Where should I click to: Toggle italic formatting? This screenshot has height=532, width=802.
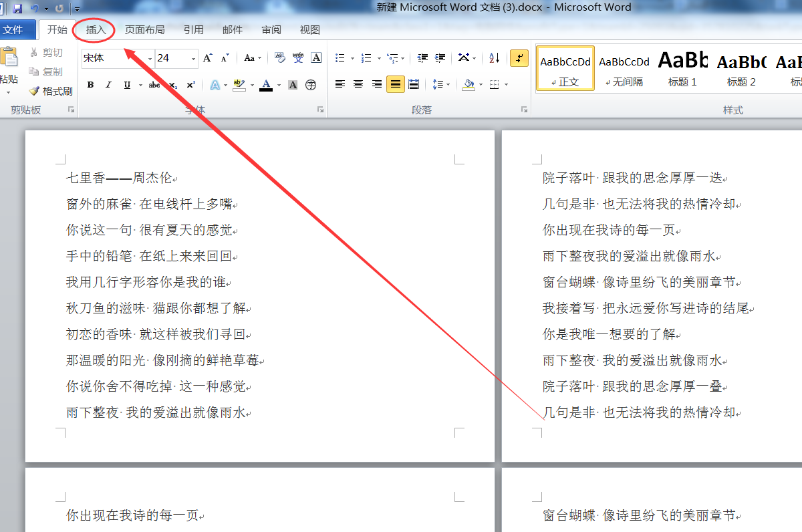[108, 85]
